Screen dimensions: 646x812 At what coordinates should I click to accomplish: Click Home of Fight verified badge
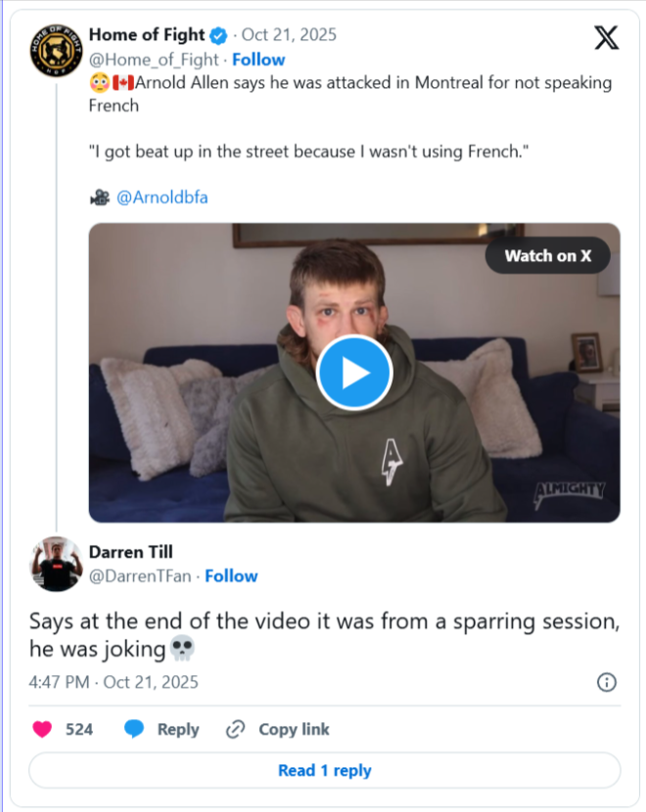tap(218, 35)
